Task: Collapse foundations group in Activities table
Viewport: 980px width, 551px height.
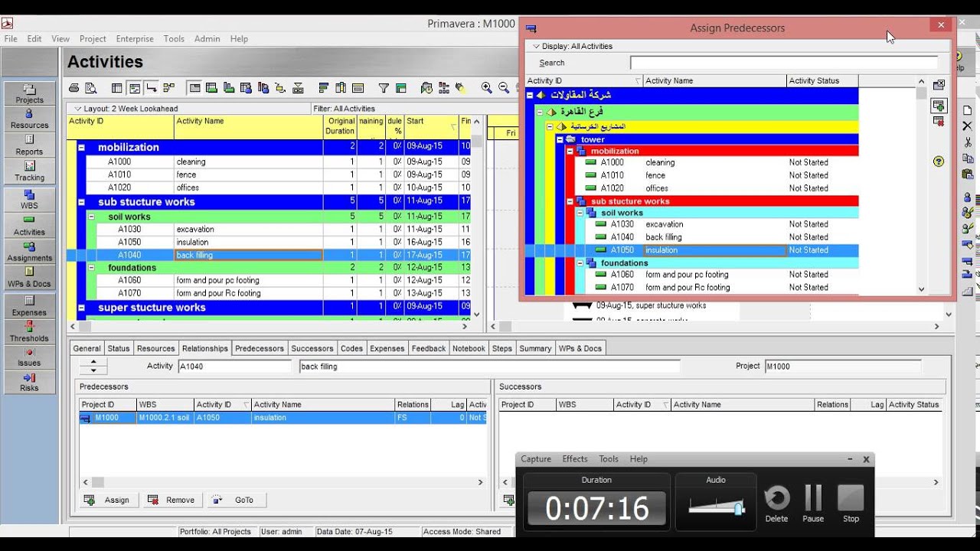Action: (91, 268)
